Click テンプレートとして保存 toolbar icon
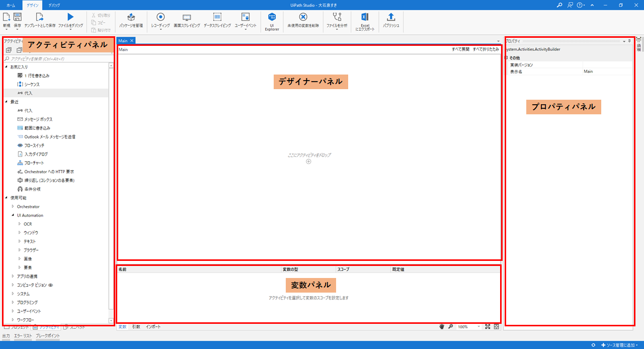This screenshot has width=644, height=349. pyautogui.click(x=40, y=17)
